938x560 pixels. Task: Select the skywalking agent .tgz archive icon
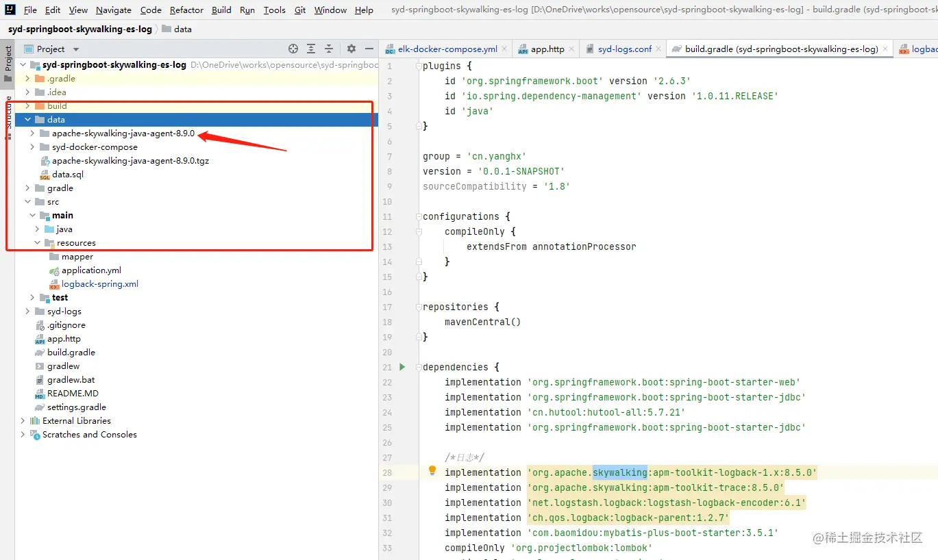pyautogui.click(x=45, y=161)
